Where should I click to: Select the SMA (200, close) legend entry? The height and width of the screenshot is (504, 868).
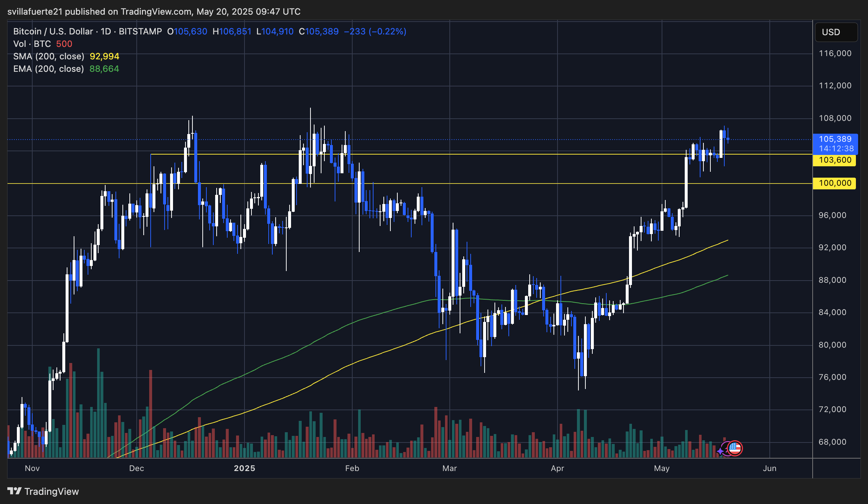49,56
